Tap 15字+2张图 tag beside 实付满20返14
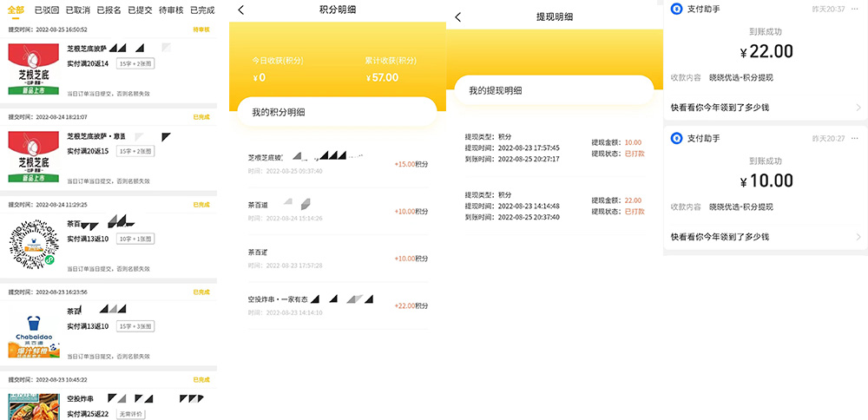 (135, 63)
